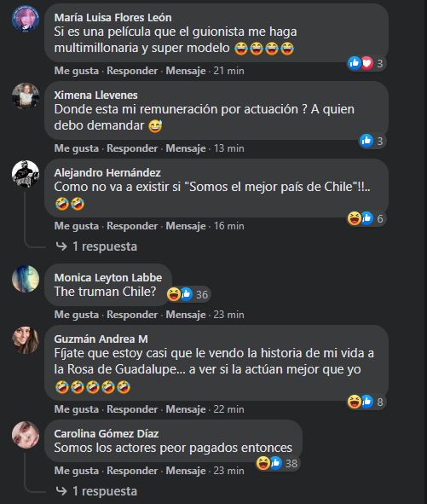View like count on Ximena Llevenes' comment
The height and width of the screenshot is (504, 427).
pos(372,141)
